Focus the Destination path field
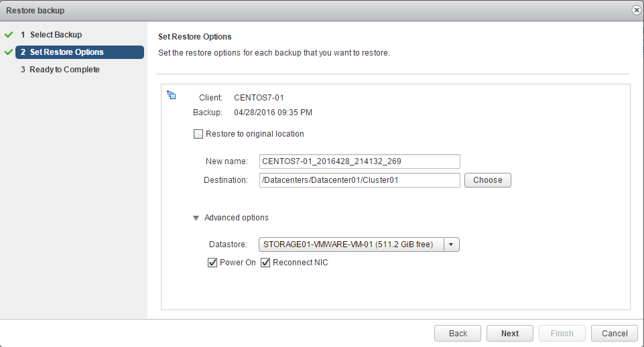This screenshot has width=644, height=347. [359, 180]
